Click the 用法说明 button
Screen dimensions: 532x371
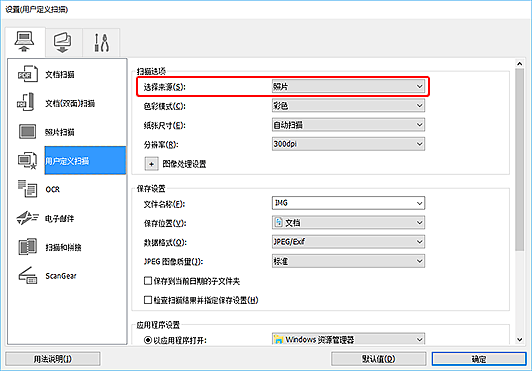coord(53,359)
